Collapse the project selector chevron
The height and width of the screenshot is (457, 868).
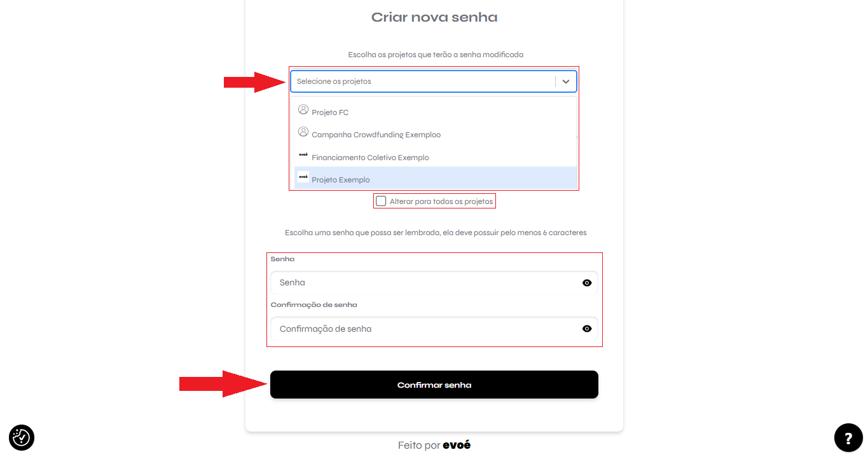point(566,81)
